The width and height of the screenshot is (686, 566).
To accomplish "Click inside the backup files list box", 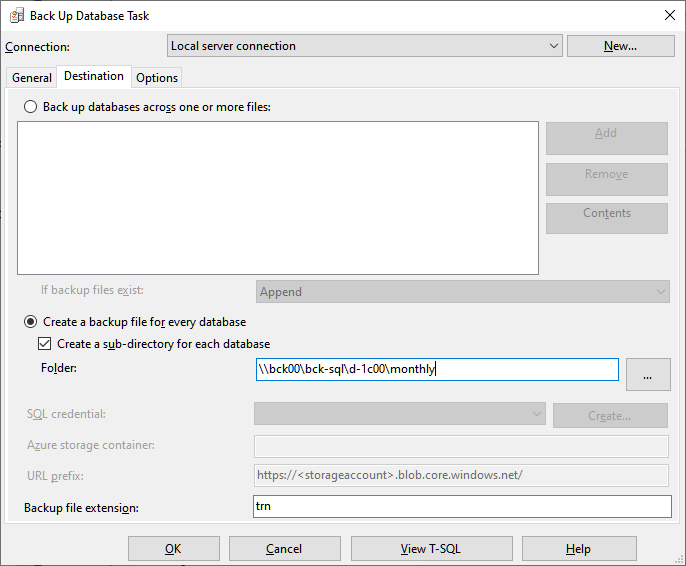I will [278, 198].
